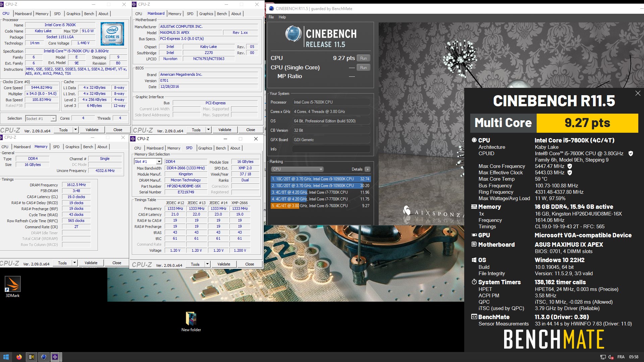Switch to BenchMate via taskbar BM icon

click(32, 357)
